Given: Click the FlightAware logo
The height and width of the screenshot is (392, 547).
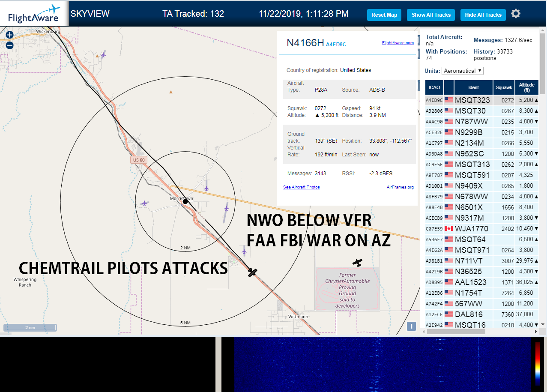Looking at the screenshot, I should pyautogui.click(x=34, y=14).
